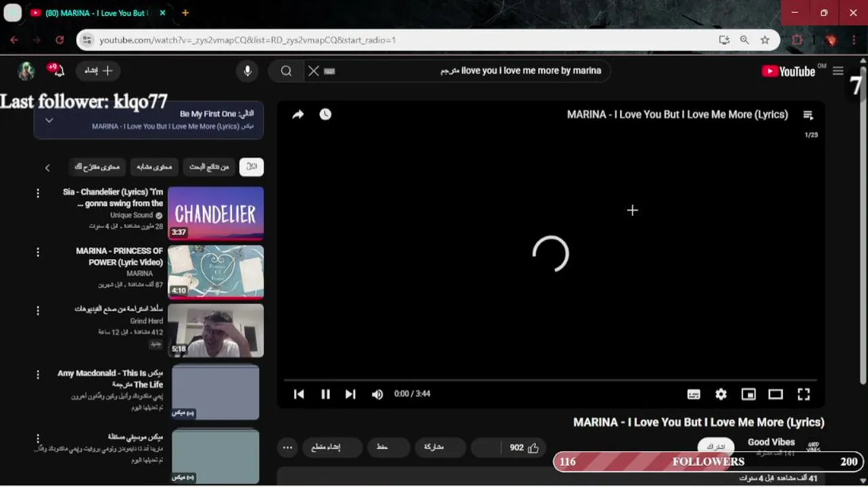Pause the video with the pause button
The height and width of the screenshot is (487, 868).
(325, 394)
